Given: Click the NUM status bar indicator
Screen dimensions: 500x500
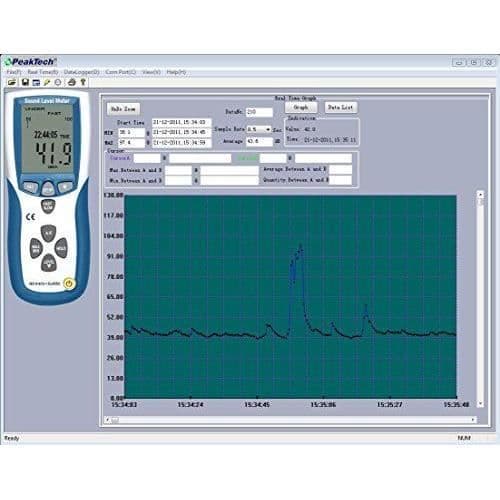Looking at the screenshot, I should click(x=464, y=438).
